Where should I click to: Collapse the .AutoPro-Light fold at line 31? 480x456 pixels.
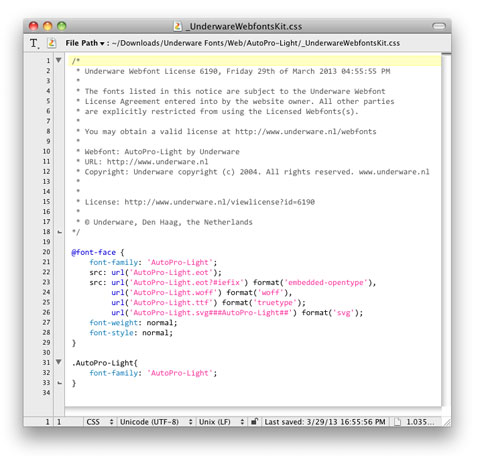tap(59, 362)
